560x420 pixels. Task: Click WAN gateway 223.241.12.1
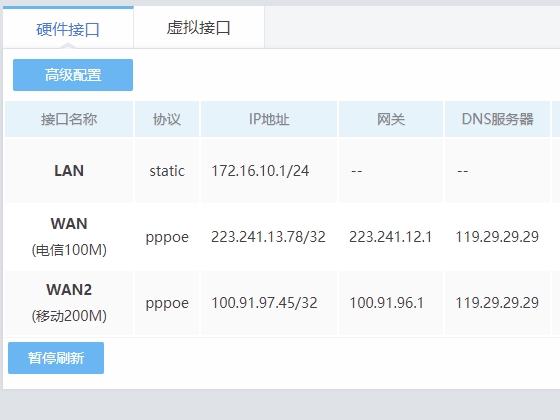point(390,237)
